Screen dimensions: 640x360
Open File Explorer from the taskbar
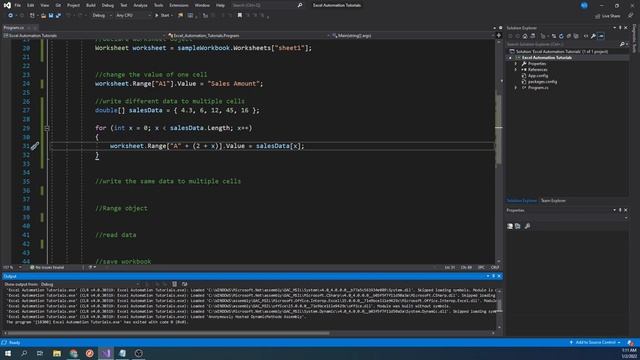tap(57, 353)
